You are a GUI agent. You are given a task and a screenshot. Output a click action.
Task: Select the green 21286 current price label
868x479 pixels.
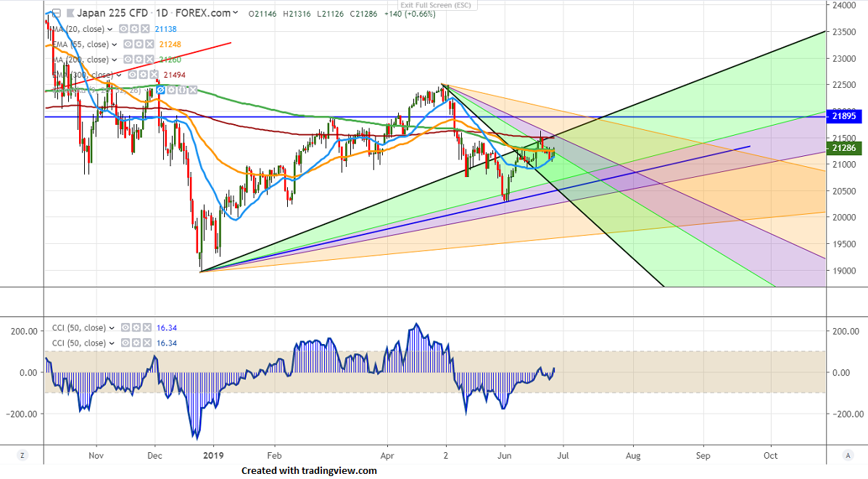pyautogui.click(x=843, y=148)
